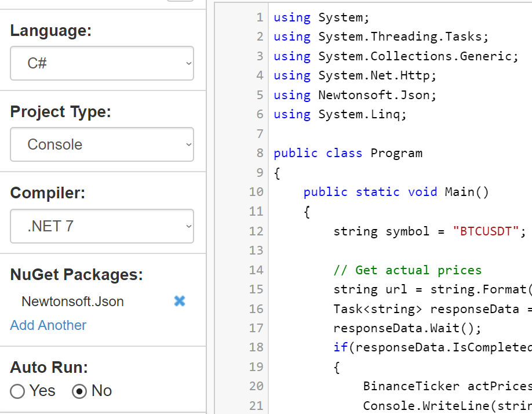Screen dimensions: 532x414
Task: Place cursor in 'using System;' line
Action: (x=321, y=17)
